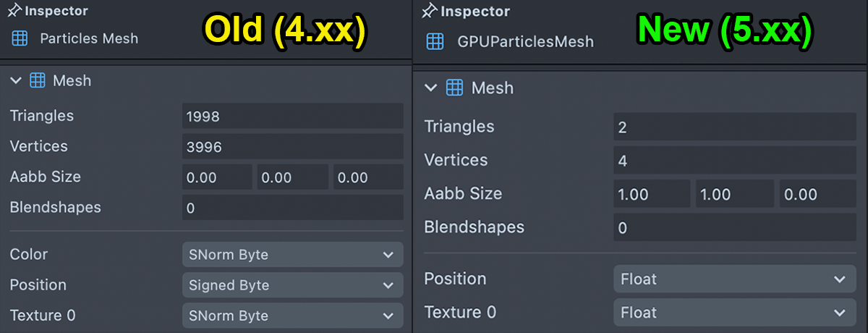Click the first Aabb Size field showing 1.00

point(651,194)
